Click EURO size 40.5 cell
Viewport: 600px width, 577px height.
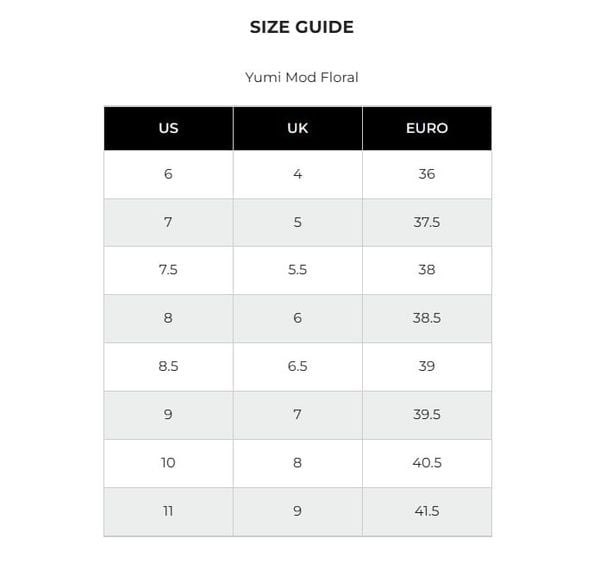[x=427, y=463]
